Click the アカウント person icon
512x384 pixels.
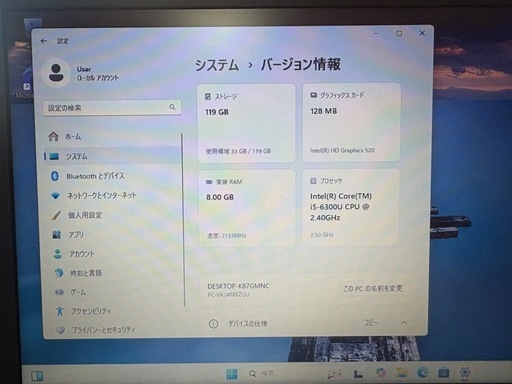[x=57, y=254]
